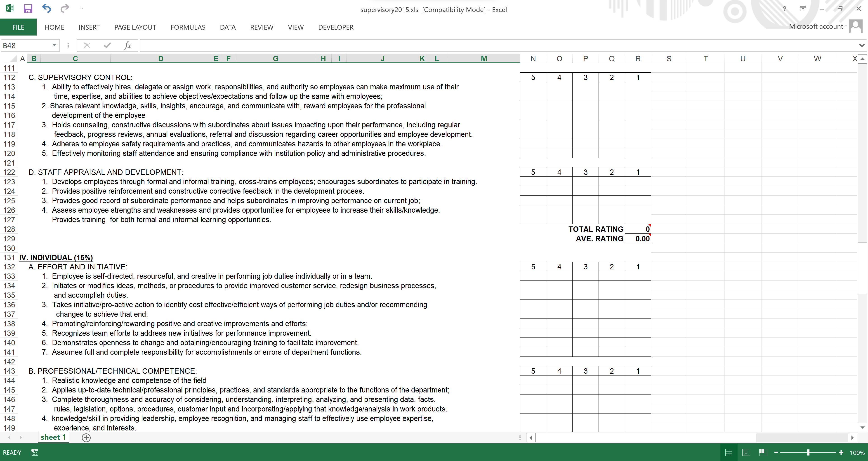
Task: Click the Undo arrow icon
Action: [x=47, y=9]
